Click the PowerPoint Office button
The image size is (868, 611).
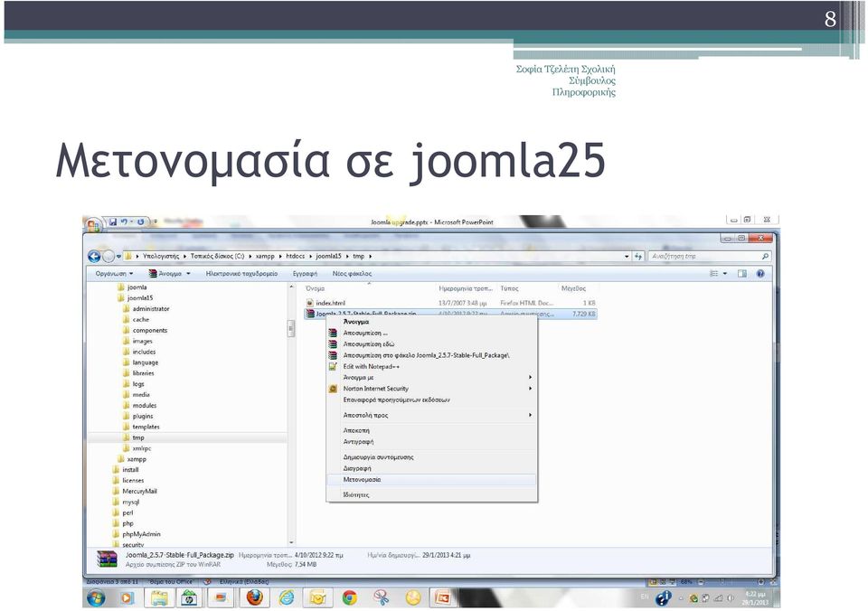92,224
